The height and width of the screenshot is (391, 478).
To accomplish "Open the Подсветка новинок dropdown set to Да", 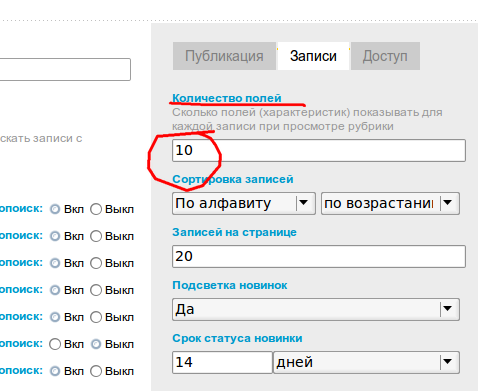I will pos(316,309).
